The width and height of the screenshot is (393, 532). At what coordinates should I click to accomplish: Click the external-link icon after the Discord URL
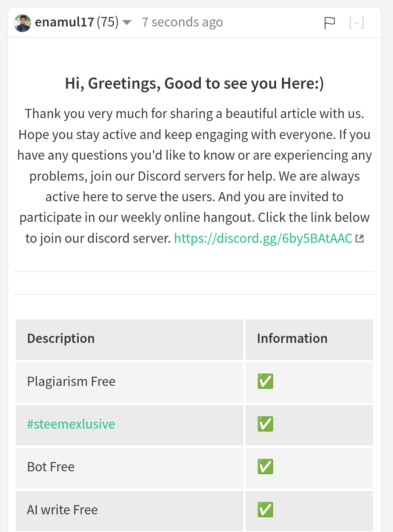tap(360, 239)
